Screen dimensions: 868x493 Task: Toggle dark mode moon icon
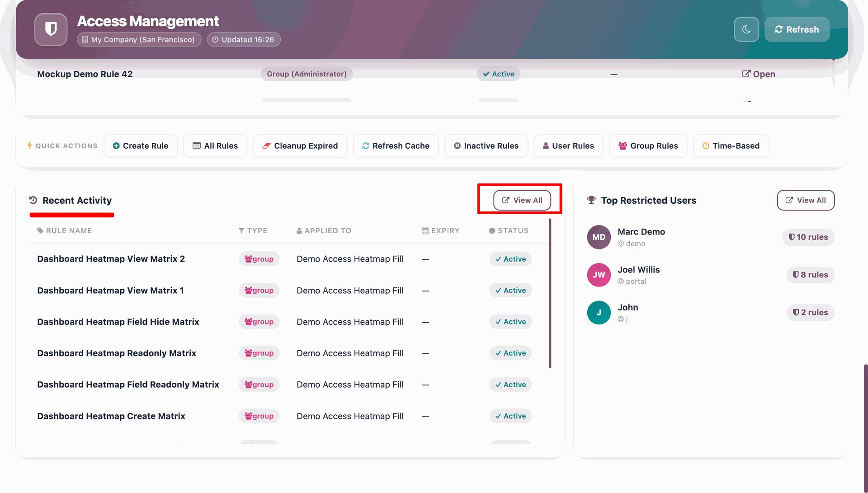[x=746, y=29]
